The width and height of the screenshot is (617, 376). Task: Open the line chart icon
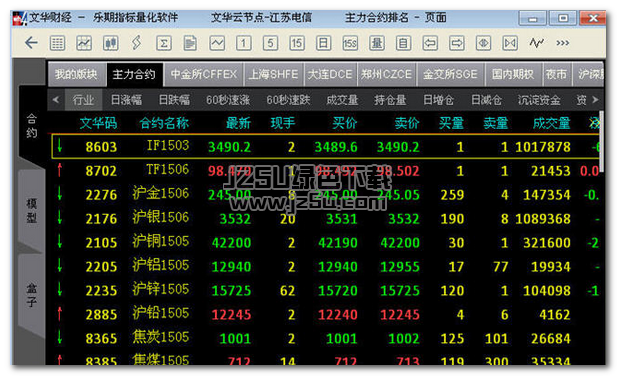point(84,43)
